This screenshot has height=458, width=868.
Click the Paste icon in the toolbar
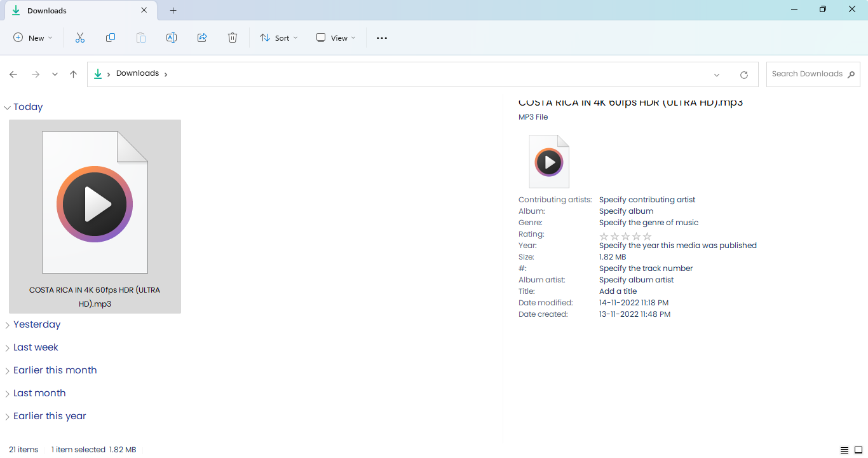coord(141,38)
